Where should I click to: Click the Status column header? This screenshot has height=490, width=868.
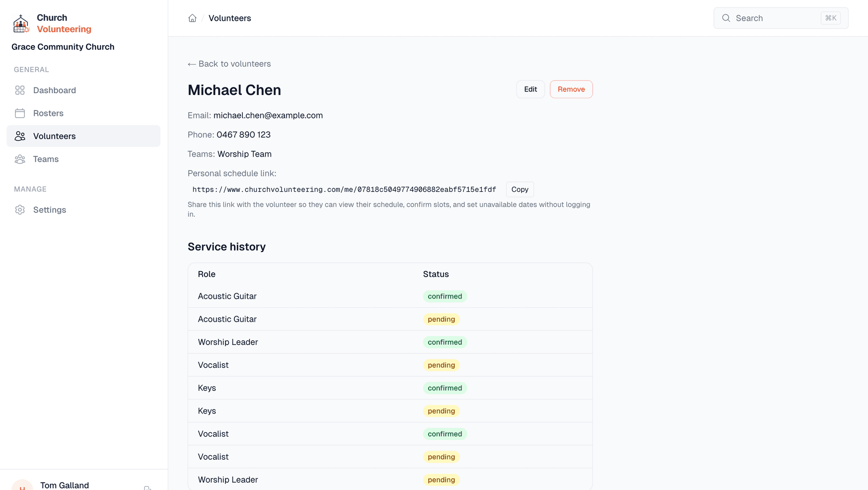click(436, 274)
